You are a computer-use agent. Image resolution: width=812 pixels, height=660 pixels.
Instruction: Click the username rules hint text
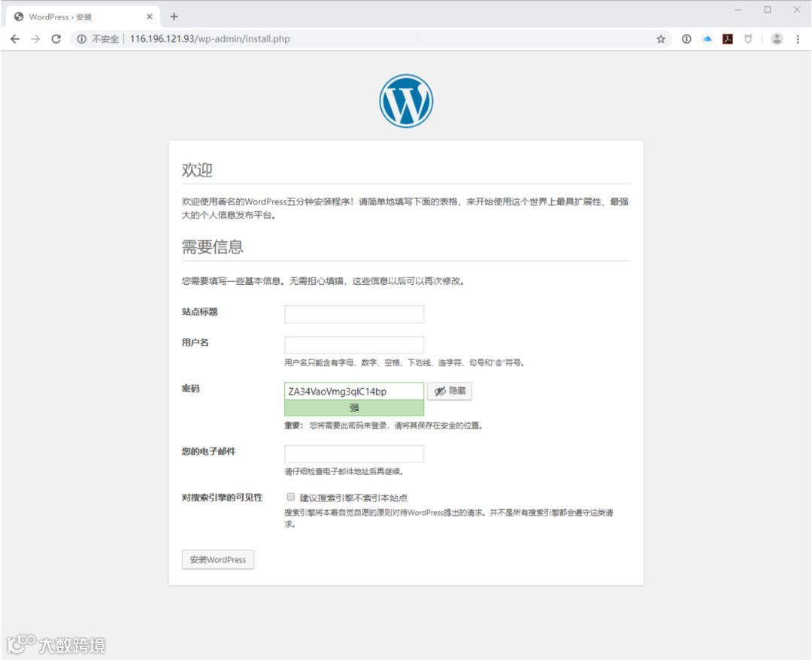tap(404, 363)
